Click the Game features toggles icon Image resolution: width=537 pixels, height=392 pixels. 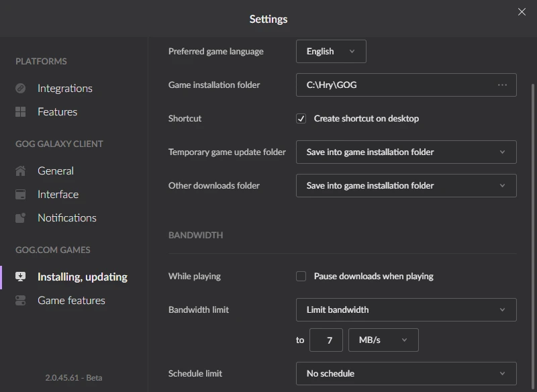21,300
